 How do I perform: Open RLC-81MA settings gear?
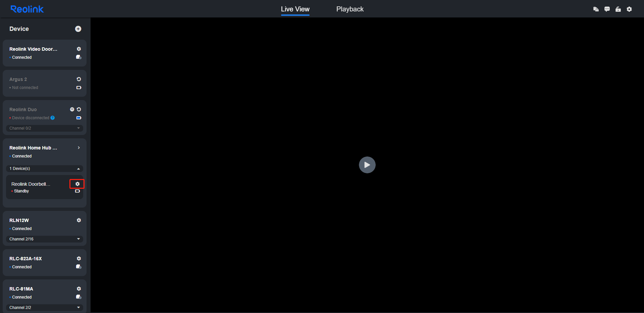(79, 289)
